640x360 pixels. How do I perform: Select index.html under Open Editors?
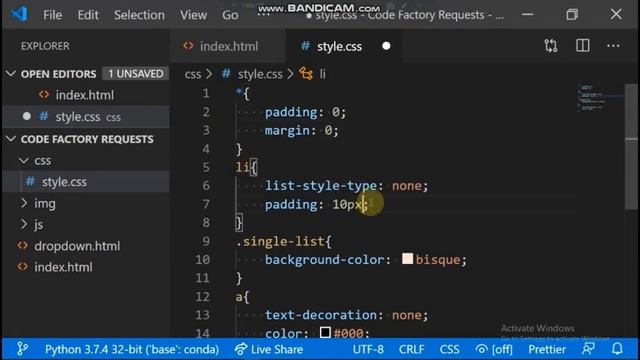[x=86, y=95]
